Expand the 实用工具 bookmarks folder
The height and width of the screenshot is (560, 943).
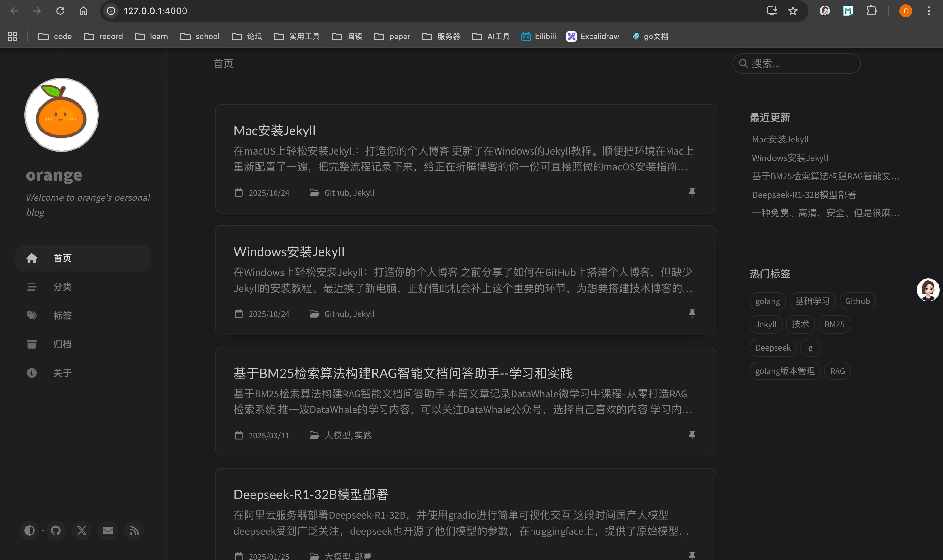[297, 37]
